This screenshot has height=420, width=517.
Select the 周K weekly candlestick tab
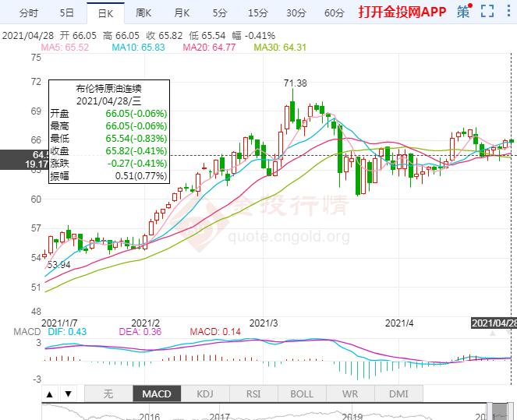coord(143,12)
